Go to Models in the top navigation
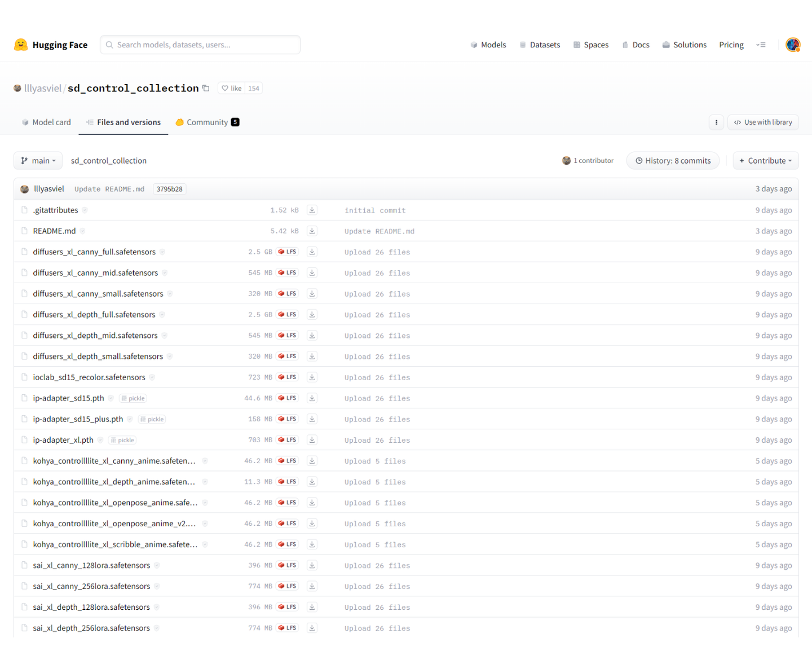The height and width of the screenshot is (660, 812). point(488,45)
